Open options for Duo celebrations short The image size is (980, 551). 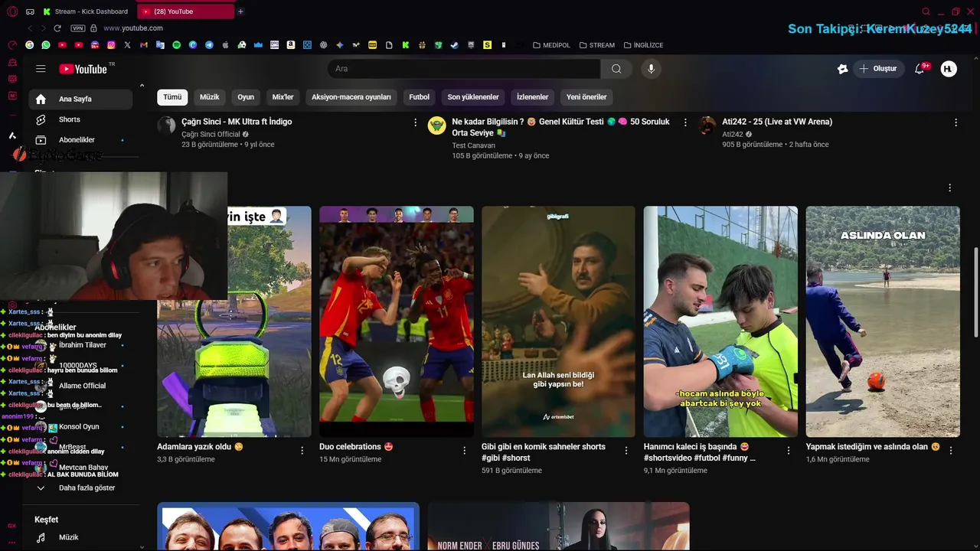coord(464,451)
